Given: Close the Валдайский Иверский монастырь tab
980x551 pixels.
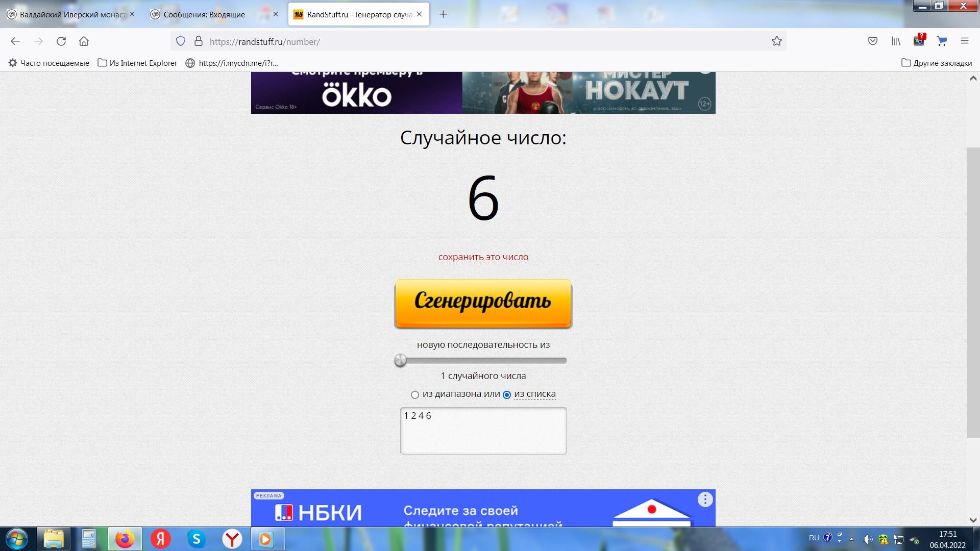Looking at the screenshot, I should (132, 14).
